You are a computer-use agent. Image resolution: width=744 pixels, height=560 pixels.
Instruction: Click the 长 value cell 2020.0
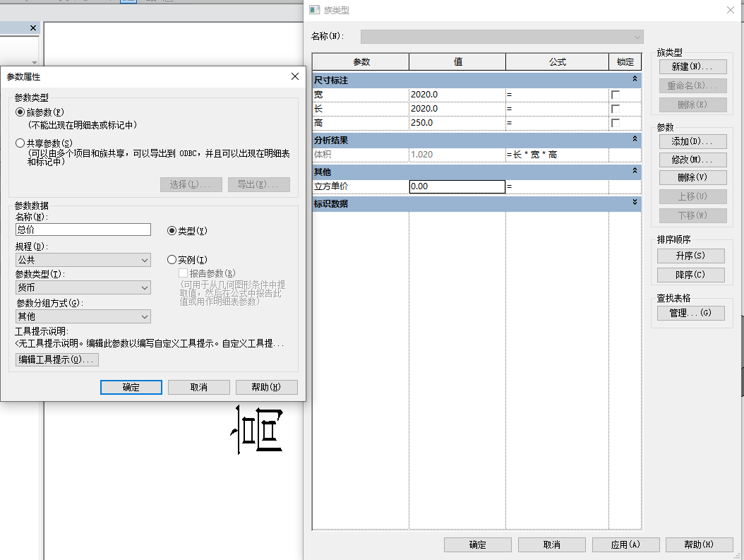(x=457, y=109)
